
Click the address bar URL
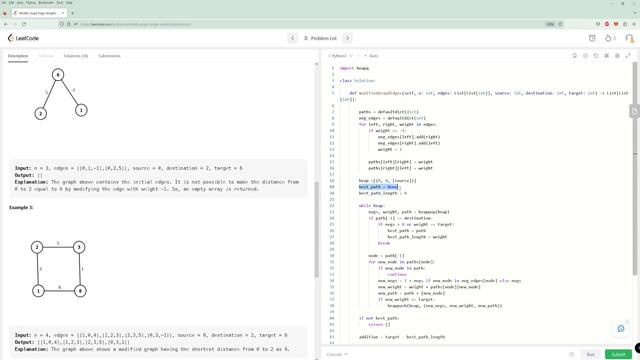point(136,24)
